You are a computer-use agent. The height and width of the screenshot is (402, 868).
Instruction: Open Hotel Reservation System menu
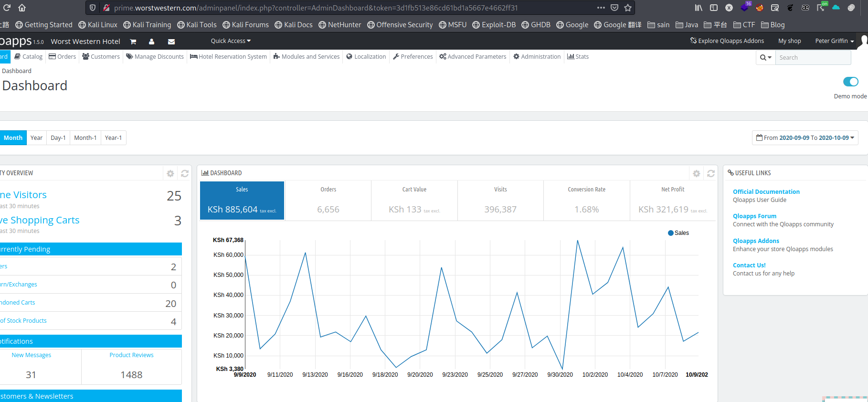click(228, 56)
